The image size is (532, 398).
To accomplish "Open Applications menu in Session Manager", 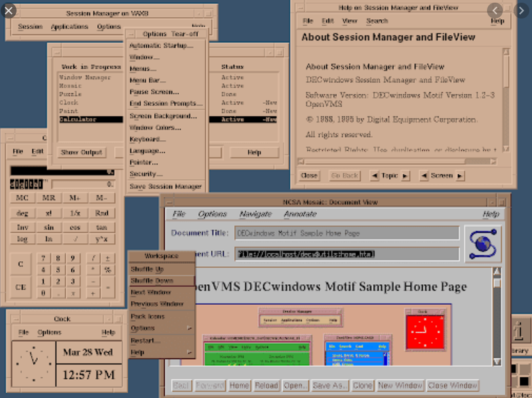I will click(69, 26).
